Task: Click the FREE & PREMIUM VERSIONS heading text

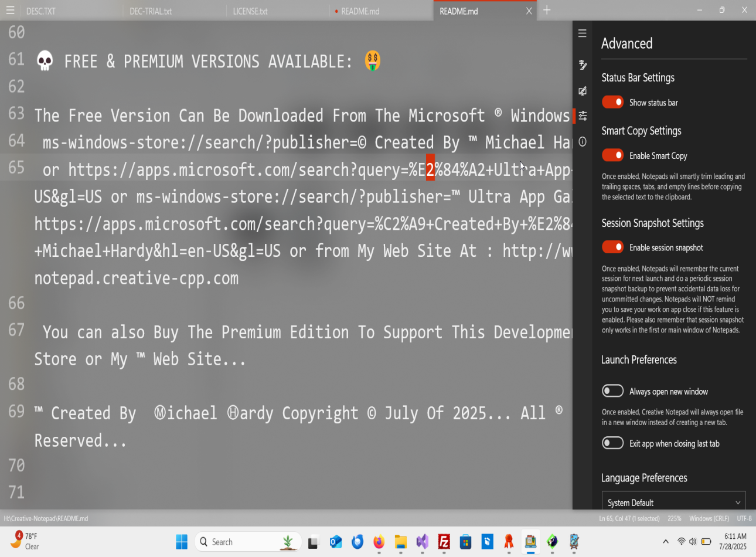Action: click(208, 61)
